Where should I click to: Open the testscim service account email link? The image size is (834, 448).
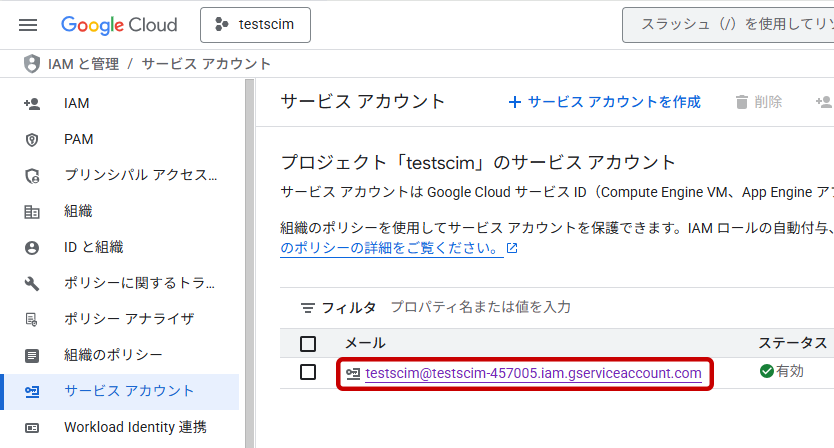533,373
